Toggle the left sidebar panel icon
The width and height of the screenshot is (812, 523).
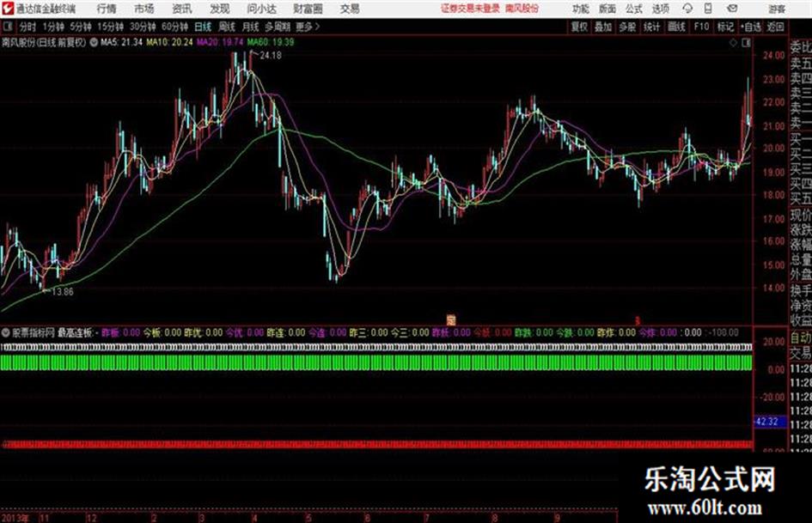[7, 27]
